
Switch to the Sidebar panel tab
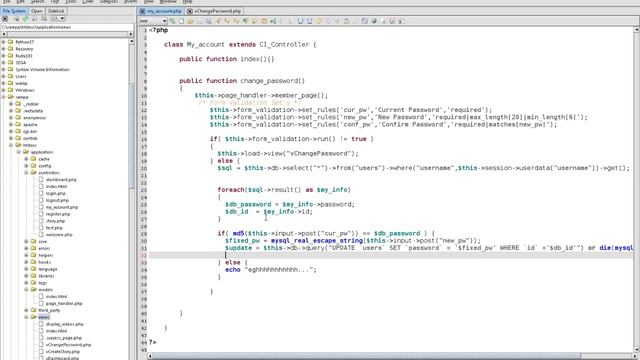(x=56, y=11)
